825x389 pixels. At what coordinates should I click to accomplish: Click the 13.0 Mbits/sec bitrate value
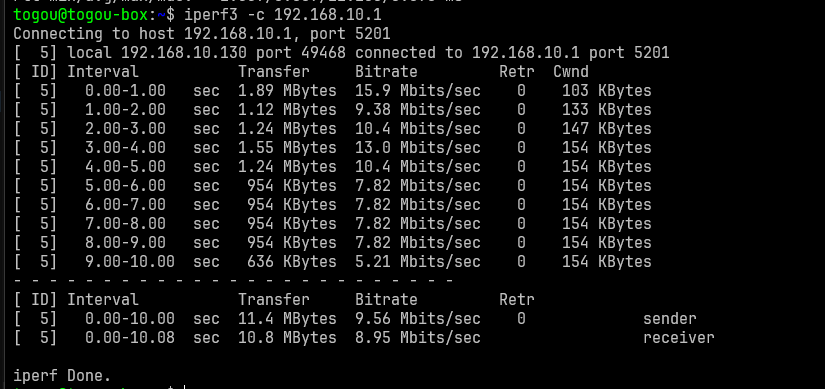tap(418, 148)
